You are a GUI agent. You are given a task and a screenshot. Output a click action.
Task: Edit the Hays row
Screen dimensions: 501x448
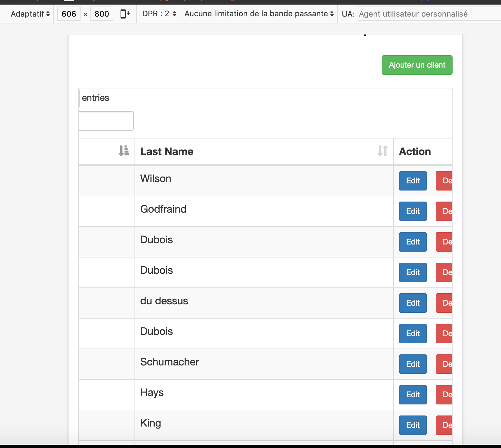(413, 395)
